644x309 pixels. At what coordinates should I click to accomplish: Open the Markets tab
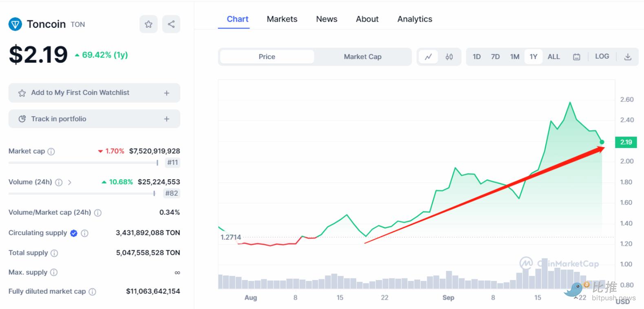point(282,19)
